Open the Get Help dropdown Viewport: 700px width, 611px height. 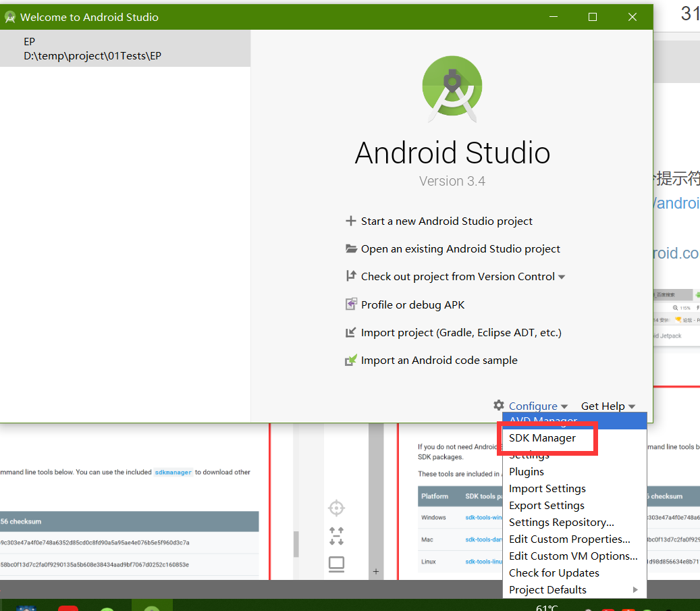[608, 406]
